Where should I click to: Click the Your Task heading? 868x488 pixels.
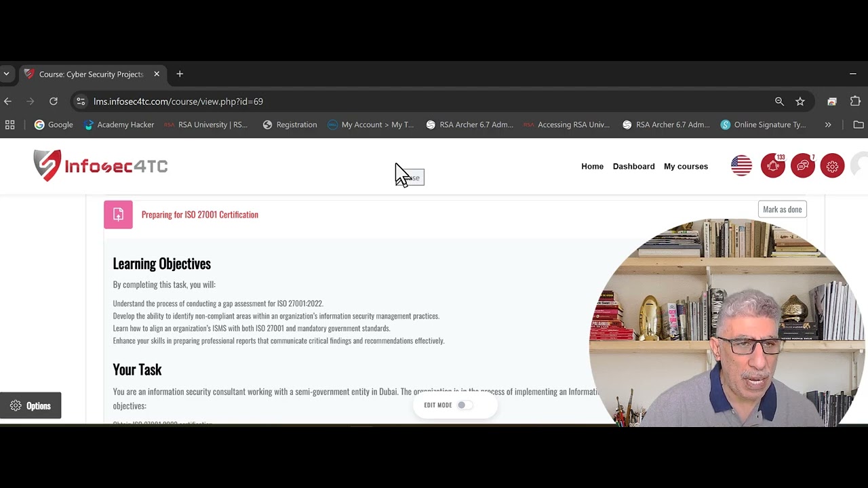[137, 369]
